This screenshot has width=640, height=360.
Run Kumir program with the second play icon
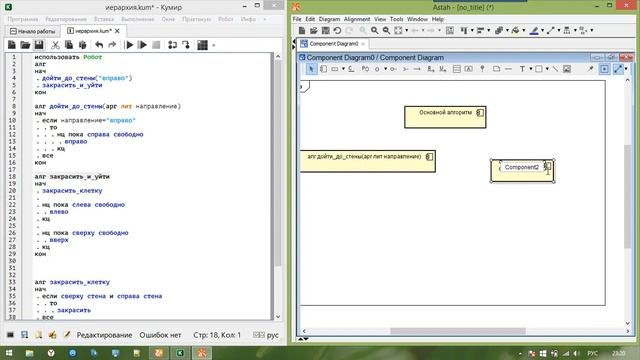pyautogui.click(x=142, y=45)
